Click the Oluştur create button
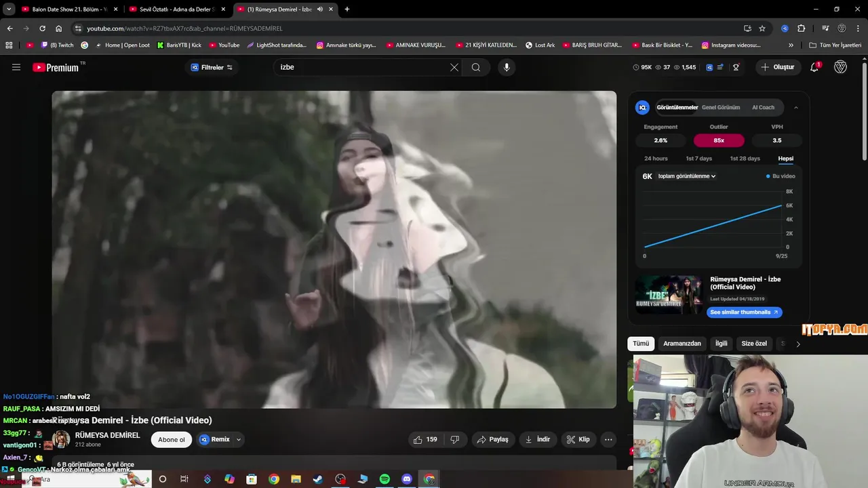Viewport: 868px width, 488px height. (777, 67)
